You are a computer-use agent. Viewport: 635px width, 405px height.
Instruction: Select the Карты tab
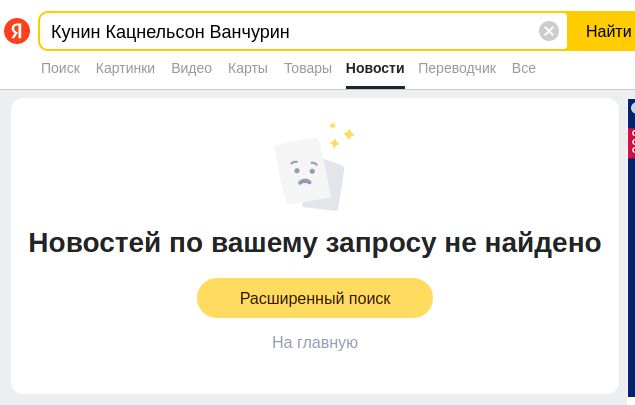[x=248, y=69]
